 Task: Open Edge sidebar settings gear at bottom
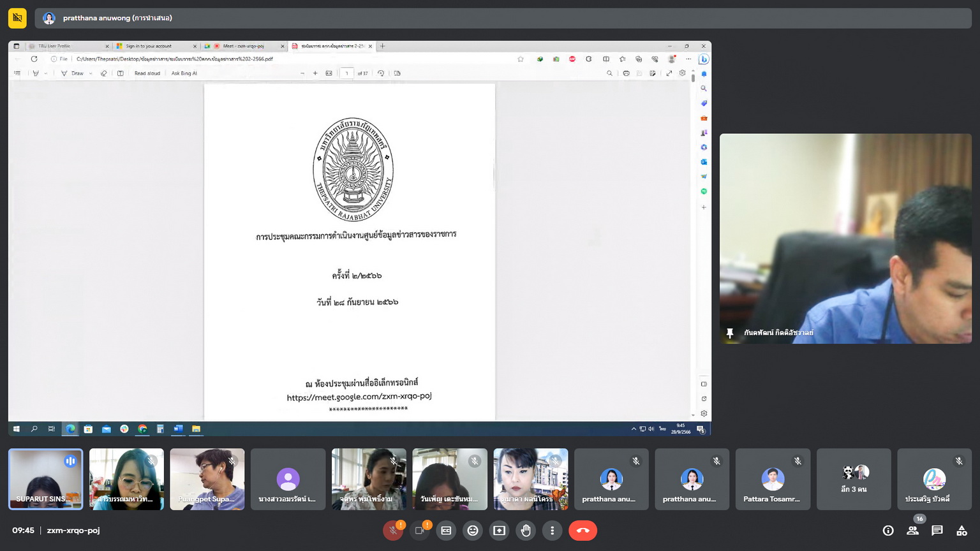pos(704,413)
